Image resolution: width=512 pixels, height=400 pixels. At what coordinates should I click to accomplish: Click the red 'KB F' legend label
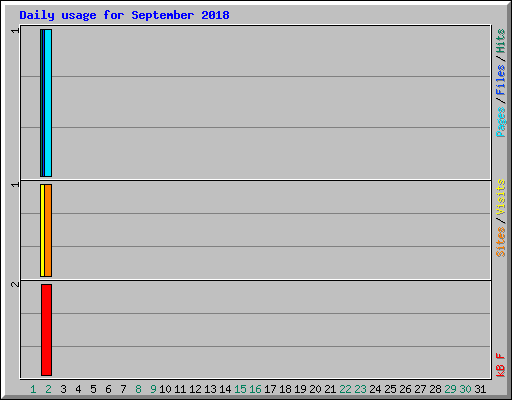coord(501,365)
